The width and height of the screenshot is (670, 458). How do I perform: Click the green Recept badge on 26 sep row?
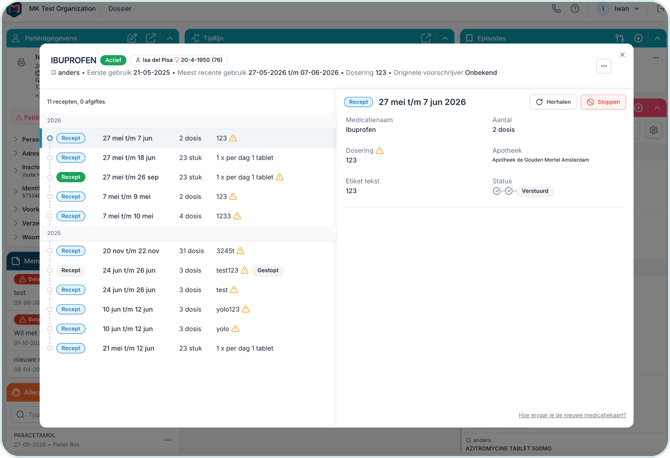(71, 177)
